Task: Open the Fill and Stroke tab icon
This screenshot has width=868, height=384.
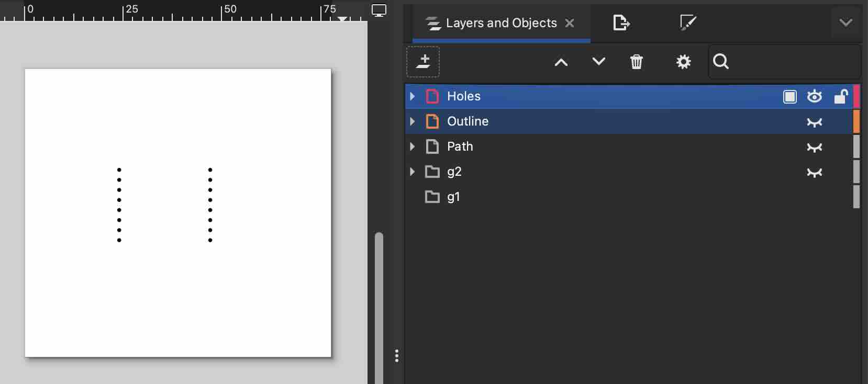Action: coord(688,22)
